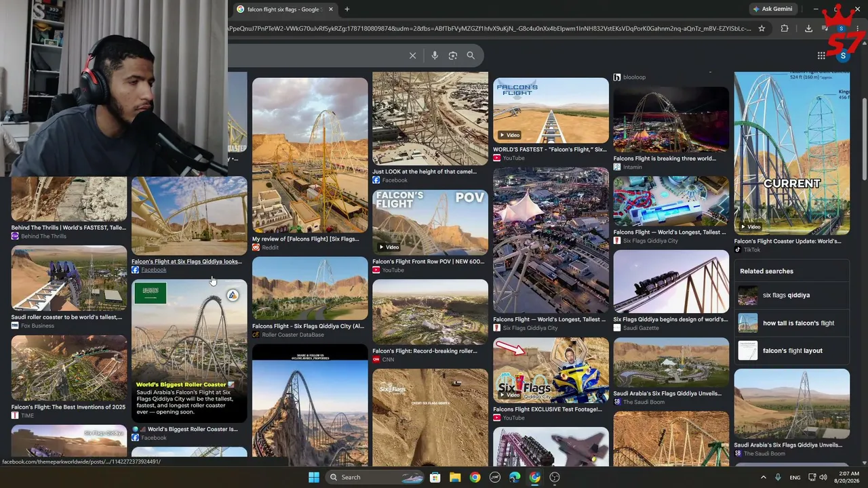This screenshot has height=488, width=868.
Task: Open the Windows Start menu
Action: click(314, 477)
